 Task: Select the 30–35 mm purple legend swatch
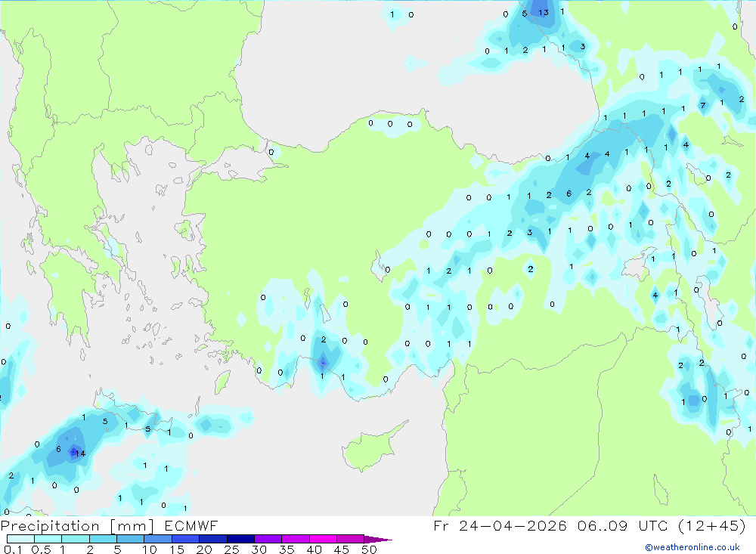point(268,539)
